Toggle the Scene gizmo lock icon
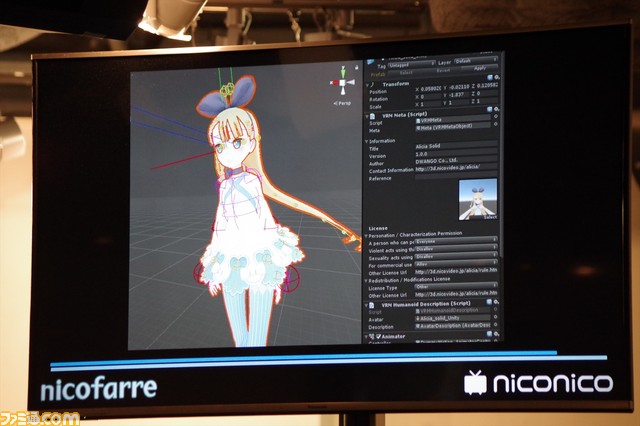This screenshot has width=640, height=426. pyautogui.click(x=357, y=67)
